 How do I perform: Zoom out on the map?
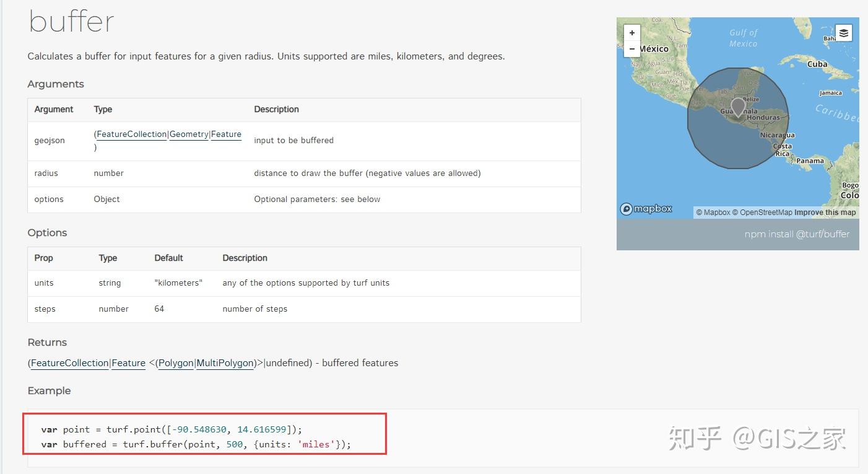click(x=631, y=48)
